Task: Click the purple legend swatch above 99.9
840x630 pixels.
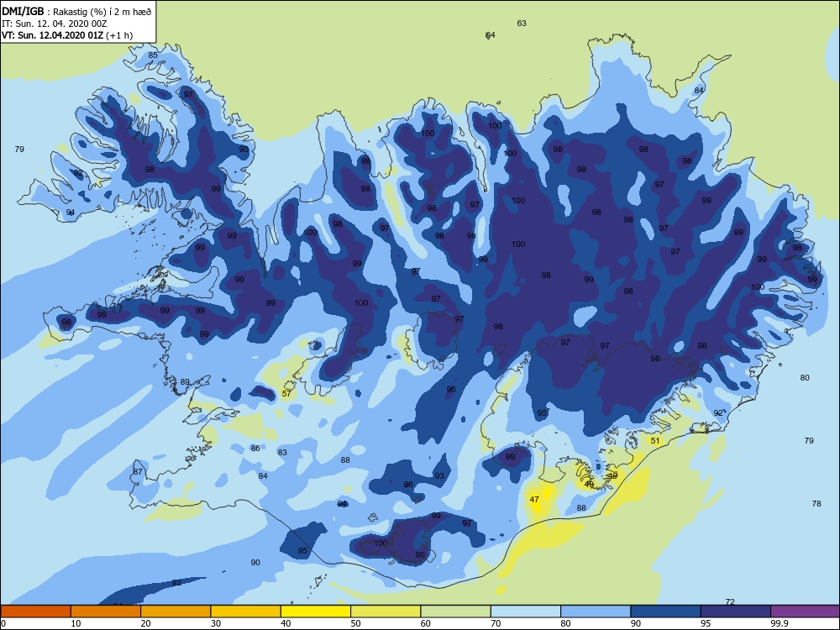Action: tap(806, 612)
